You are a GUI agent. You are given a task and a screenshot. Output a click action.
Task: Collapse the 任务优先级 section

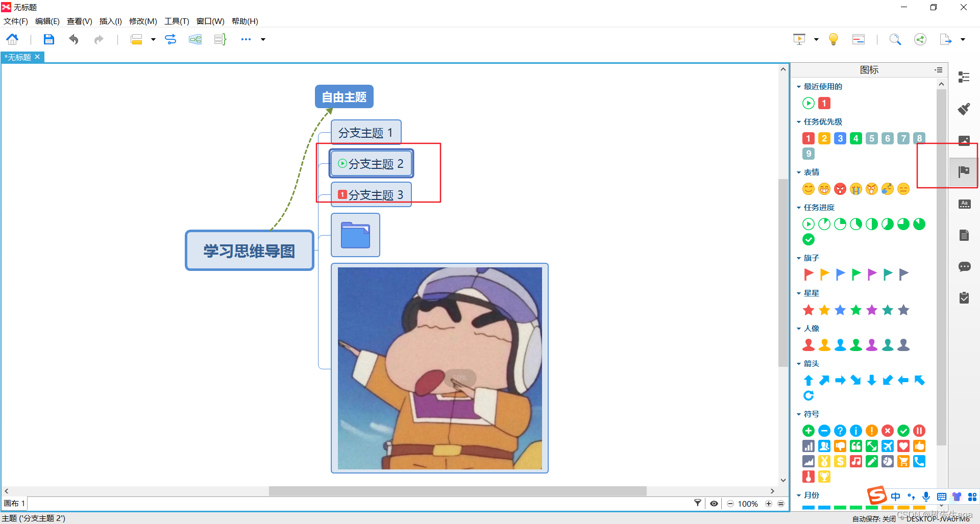coord(799,122)
